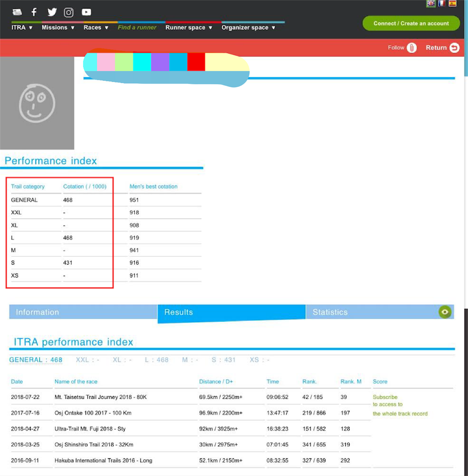Expand the Missions dropdown menu

coord(58,27)
